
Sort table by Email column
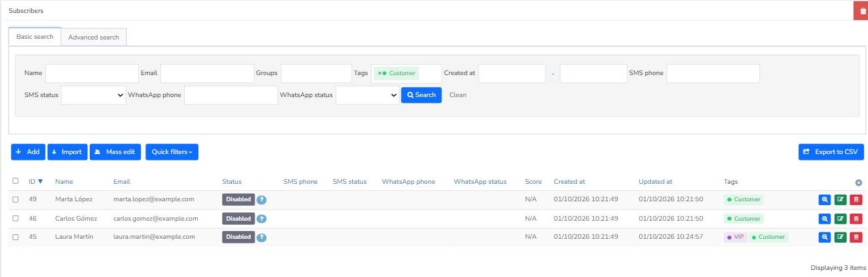tap(122, 182)
